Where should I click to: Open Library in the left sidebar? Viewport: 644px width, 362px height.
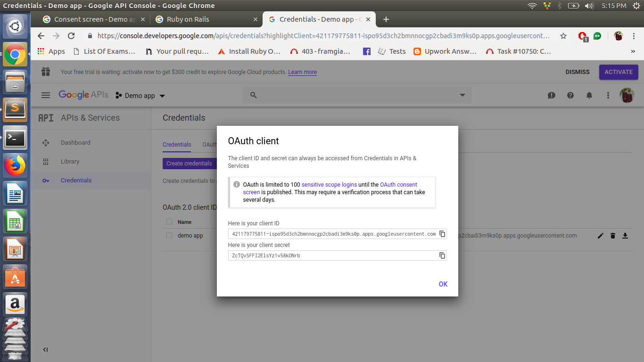point(70,162)
